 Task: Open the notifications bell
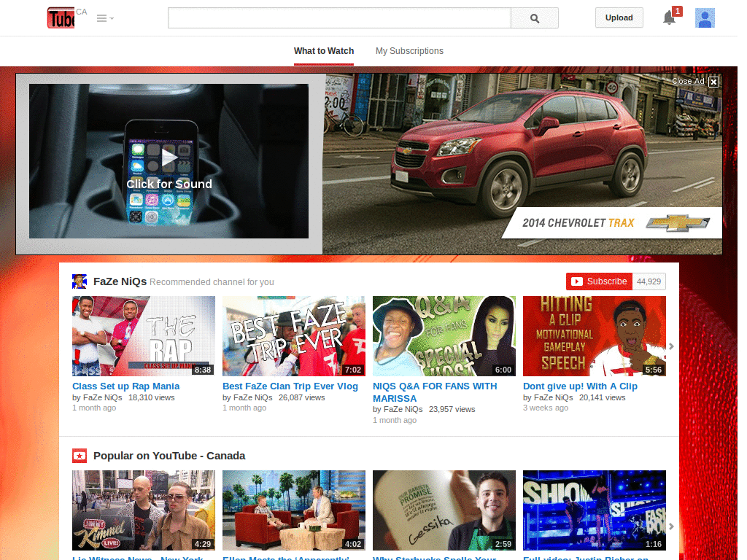click(x=670, y=17)
